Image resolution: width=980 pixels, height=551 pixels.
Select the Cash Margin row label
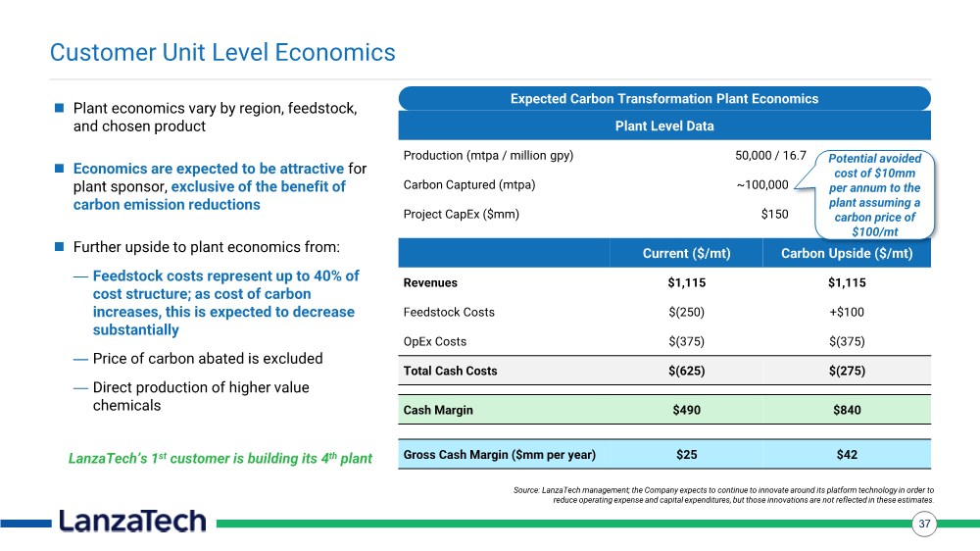(x=438, y=410)
